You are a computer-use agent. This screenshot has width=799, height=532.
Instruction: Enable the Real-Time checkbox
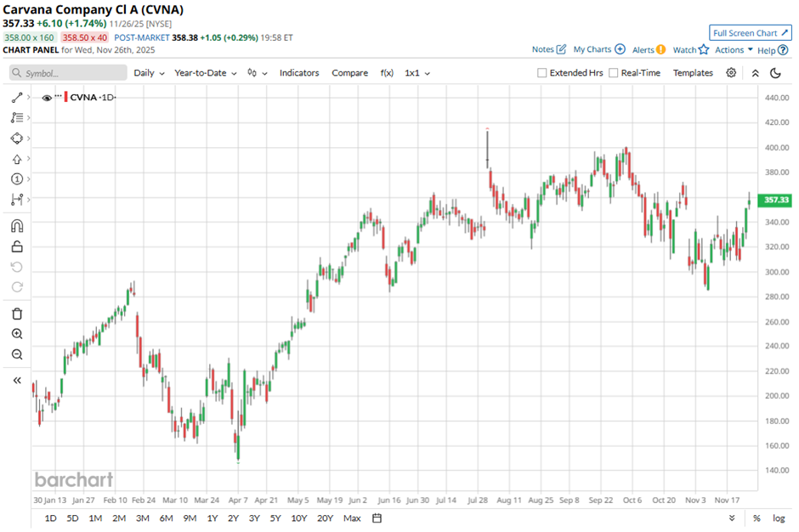[614, 73]
